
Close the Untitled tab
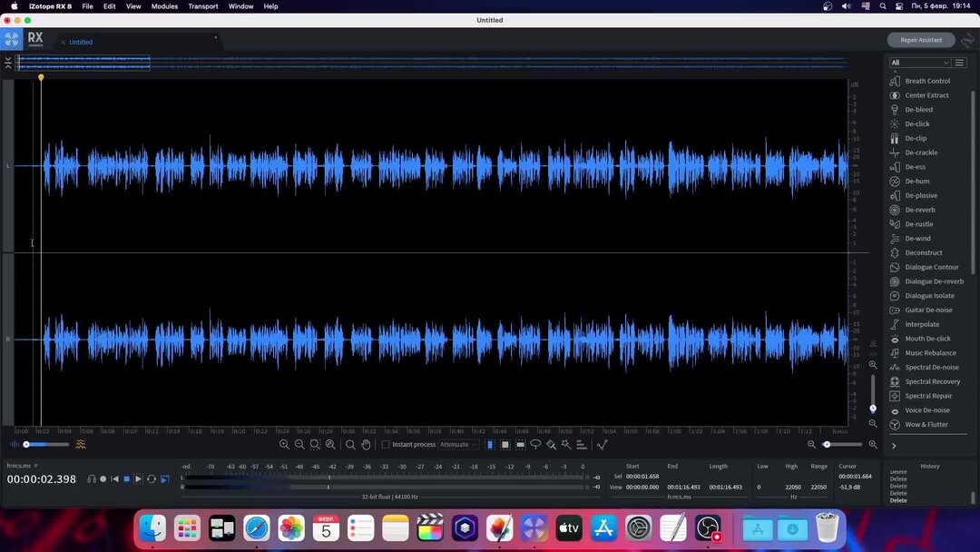coord(64,42)
